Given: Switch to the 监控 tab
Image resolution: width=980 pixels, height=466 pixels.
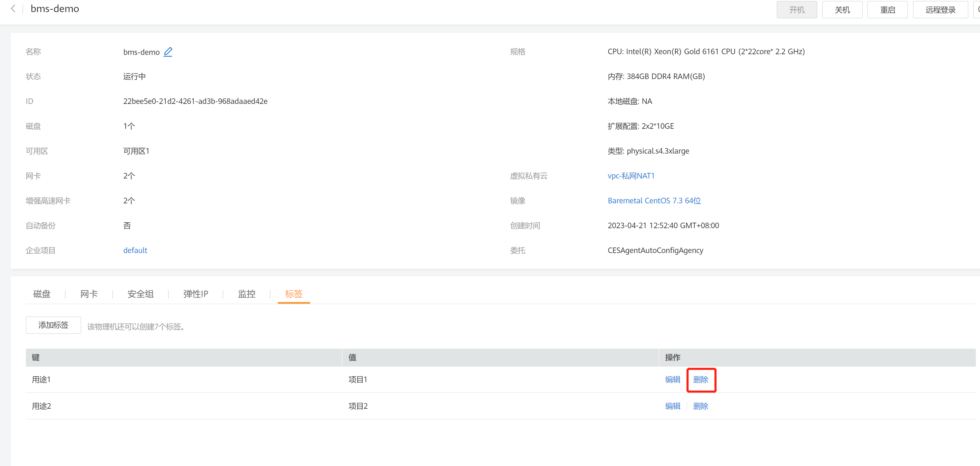Looking at the screenshot, I should (x=246, y=294).
